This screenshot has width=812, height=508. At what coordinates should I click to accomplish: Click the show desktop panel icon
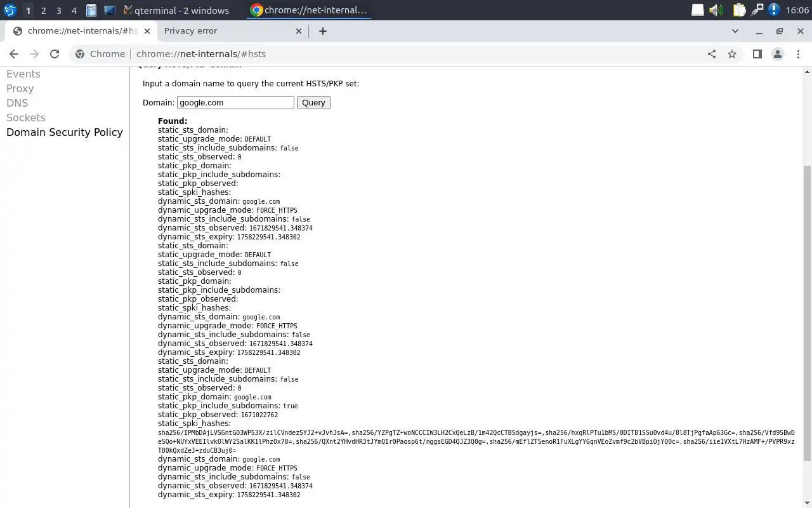coord(110,10)
